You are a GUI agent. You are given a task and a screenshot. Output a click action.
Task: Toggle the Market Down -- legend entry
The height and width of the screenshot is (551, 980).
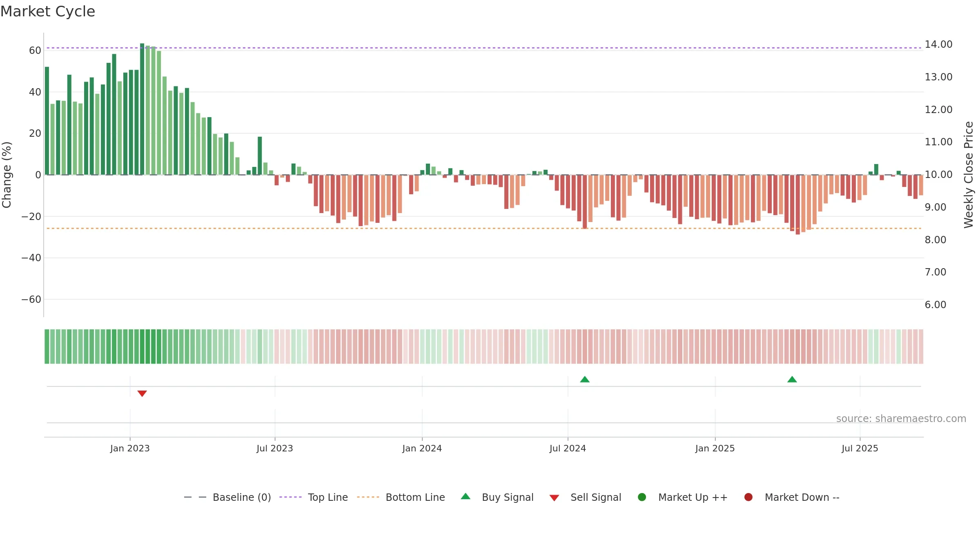click(792, 497)
